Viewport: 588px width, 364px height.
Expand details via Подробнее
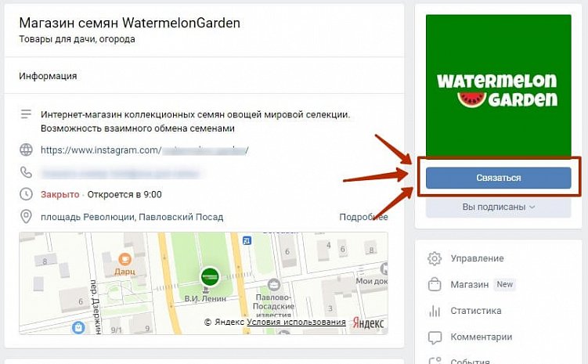[363, 217]
